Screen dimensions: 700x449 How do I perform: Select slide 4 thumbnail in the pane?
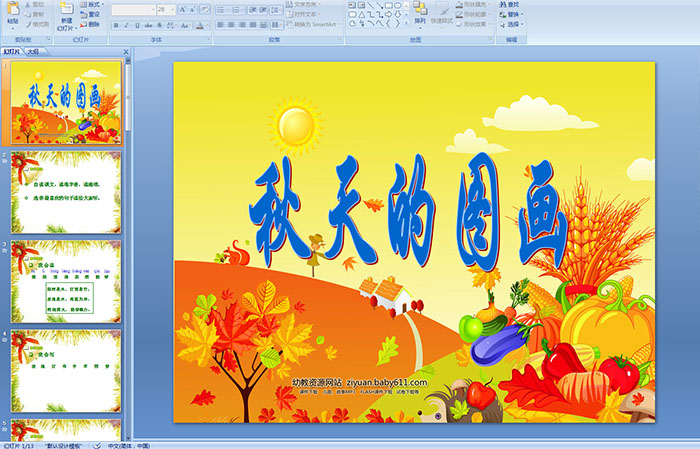pyautogui.click(x=66, y=371)
